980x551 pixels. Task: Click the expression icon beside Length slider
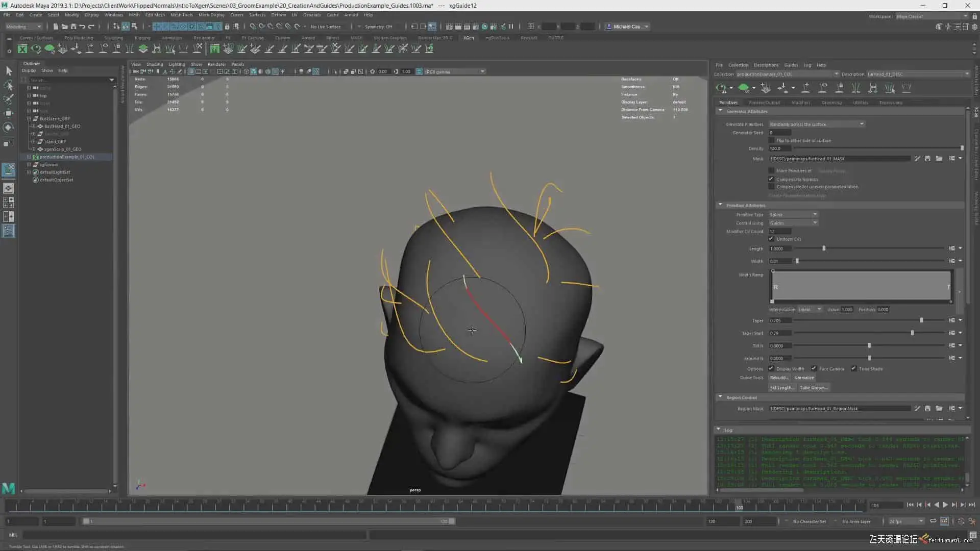pos(952,248)
